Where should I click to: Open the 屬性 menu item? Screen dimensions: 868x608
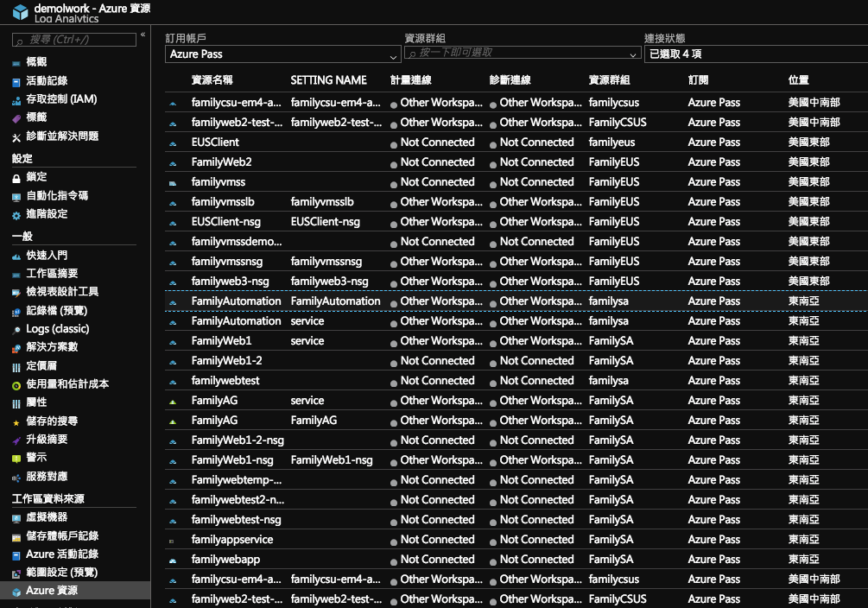click(x=36, y=402)
